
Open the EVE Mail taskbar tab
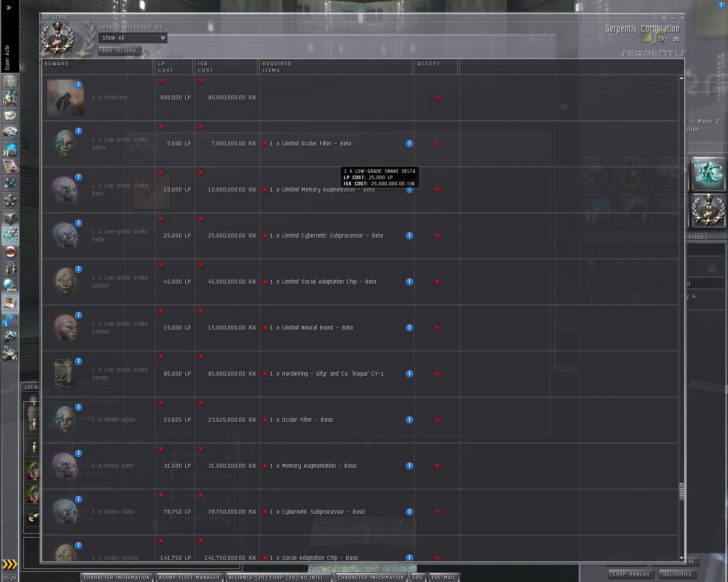pyautogui.click(x=444, y=577)
